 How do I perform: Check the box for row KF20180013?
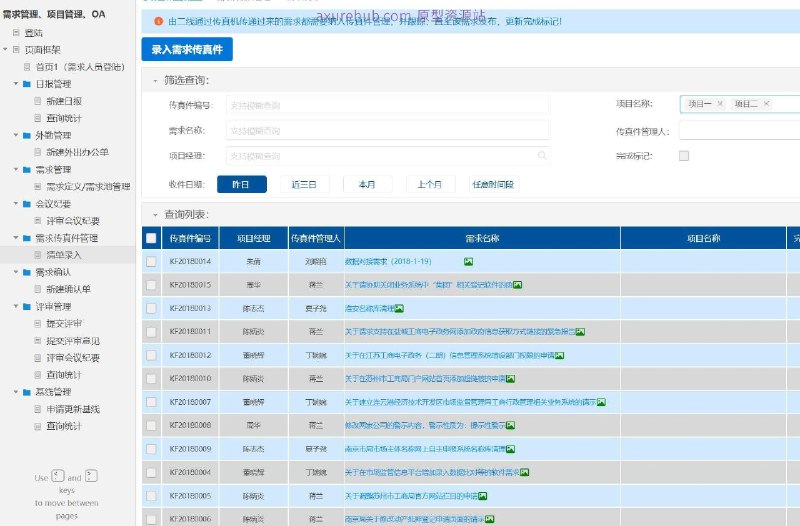(151, 308)
